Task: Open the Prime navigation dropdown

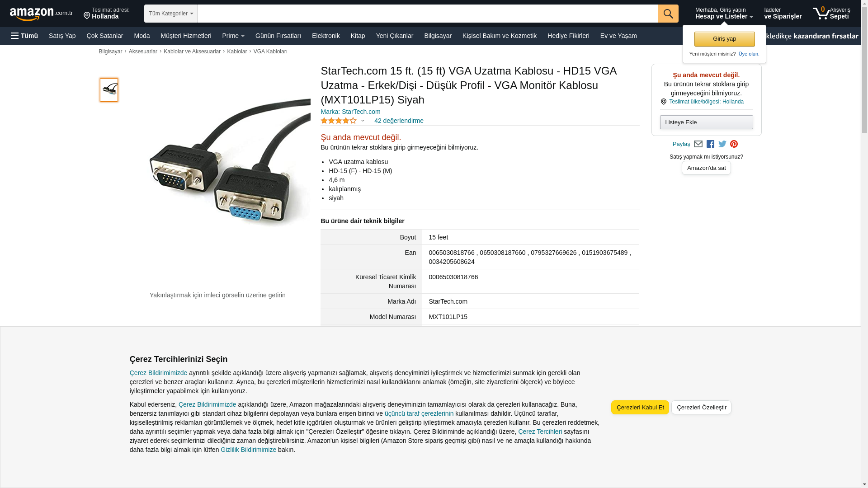Action: [x=233, y=36]
